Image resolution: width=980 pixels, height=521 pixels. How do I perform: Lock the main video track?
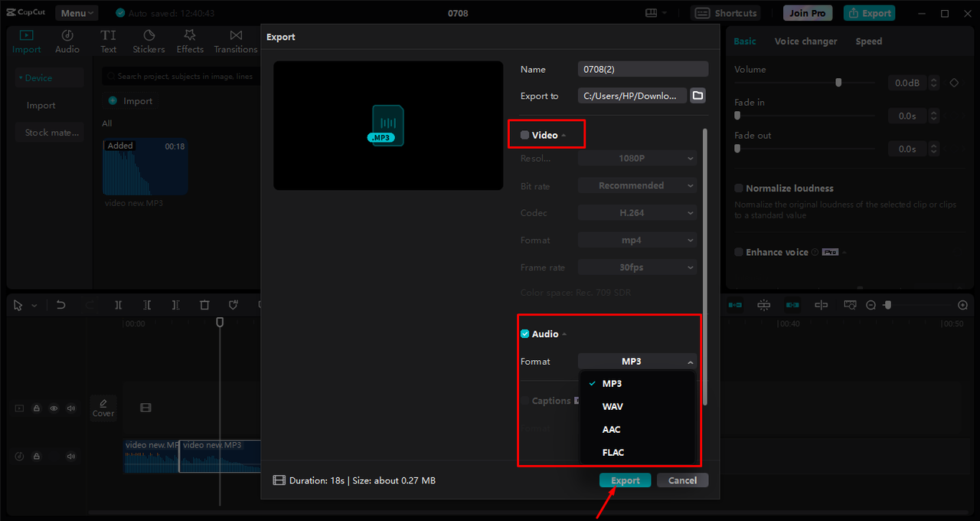tap(36, 408)
